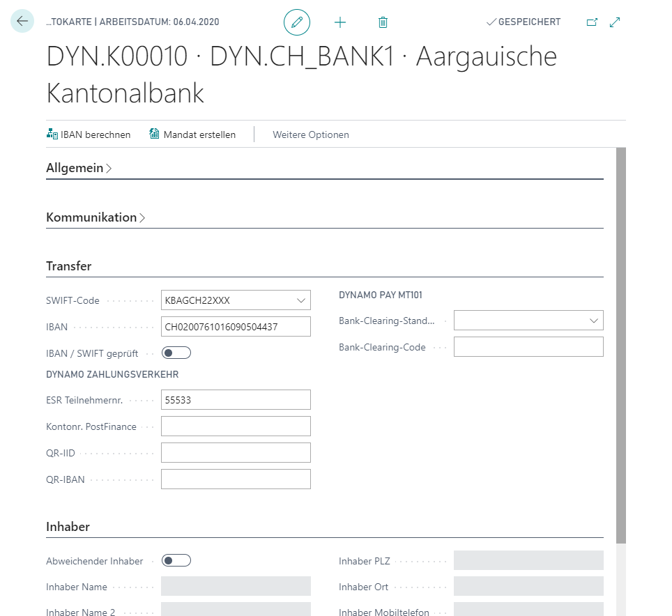Click the plus icon to create new

coord(340,22)
